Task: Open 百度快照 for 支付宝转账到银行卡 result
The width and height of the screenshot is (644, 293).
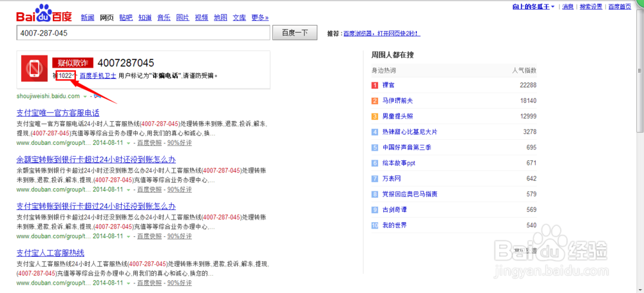Action: tap(149, 236)
